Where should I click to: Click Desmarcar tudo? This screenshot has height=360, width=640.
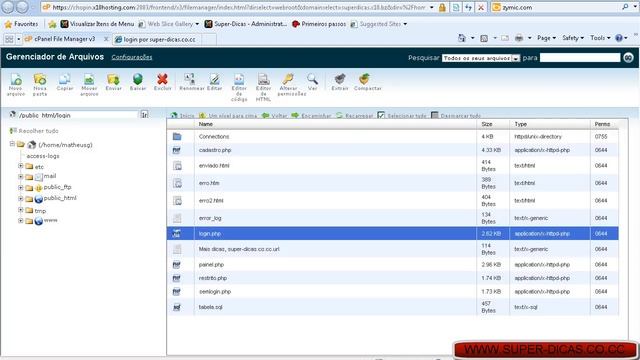[456, 116]
